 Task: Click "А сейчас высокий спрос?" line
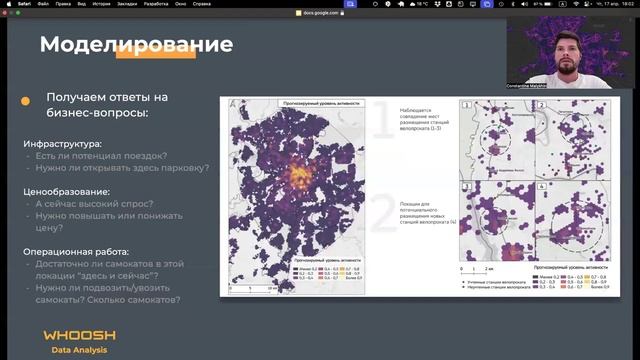click(94, 204)
